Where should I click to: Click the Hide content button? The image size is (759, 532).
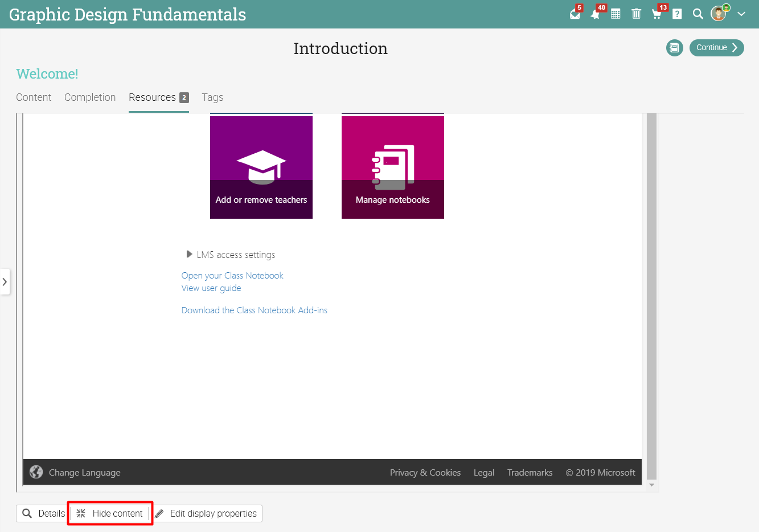click(110, 513)
